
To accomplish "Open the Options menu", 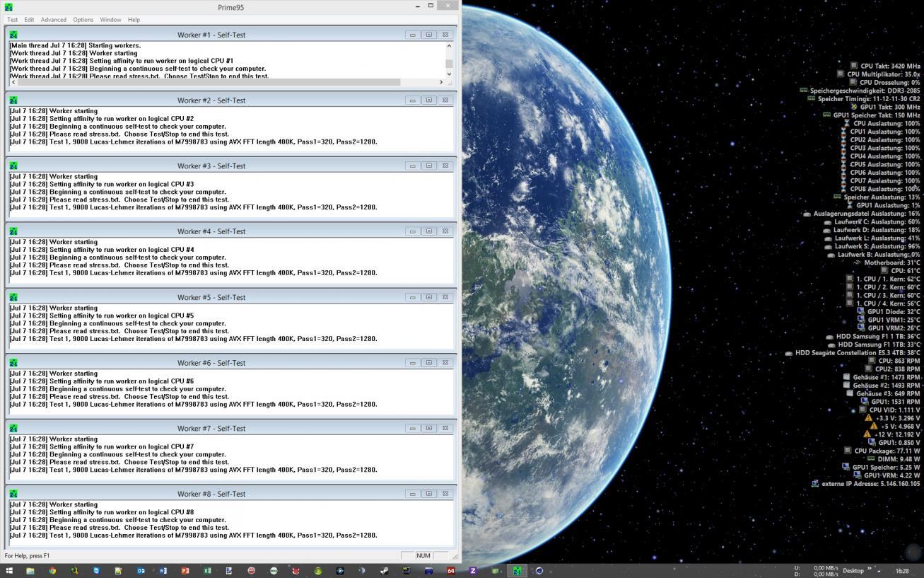I will pyautogui.click(x=83, y=20).
